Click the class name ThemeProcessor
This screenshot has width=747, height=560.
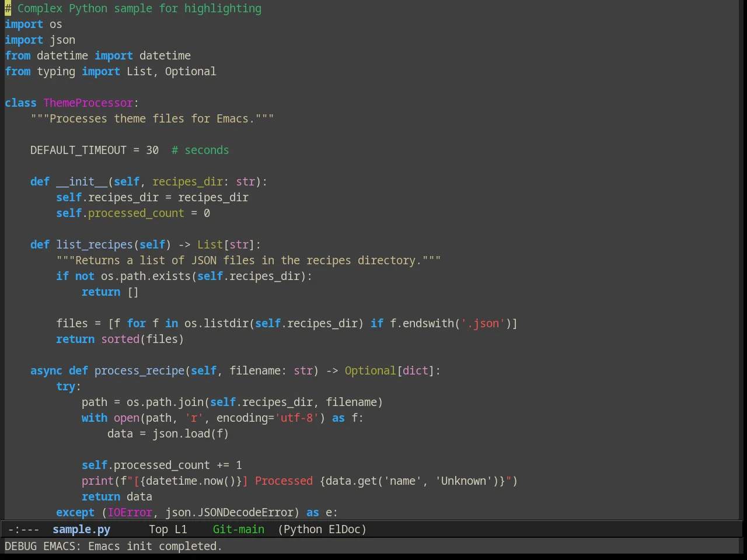(x=88, y=103)
